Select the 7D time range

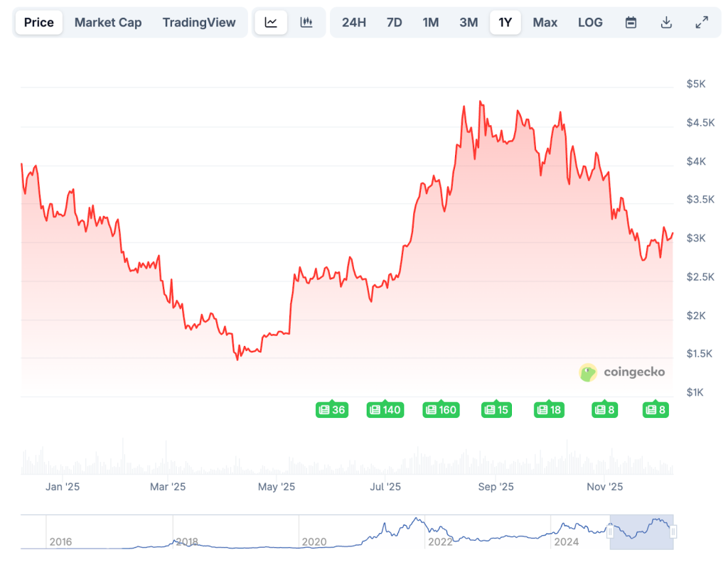pos(394,22)
